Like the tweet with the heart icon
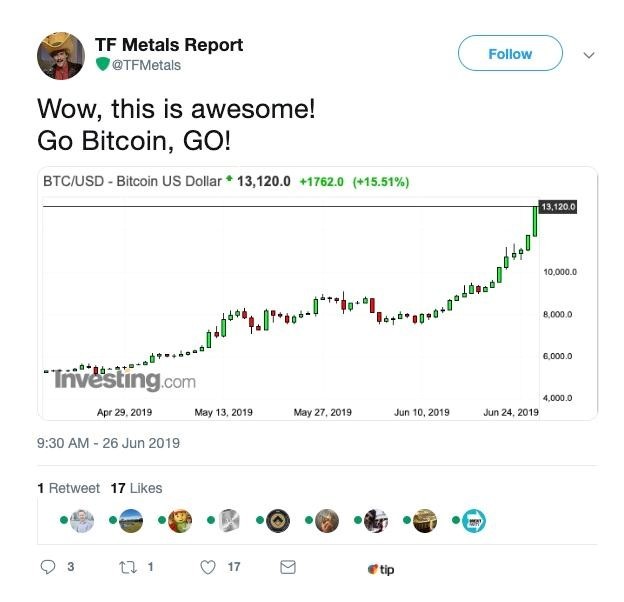This screenshot has width=624, height=602. coord(208,567)
